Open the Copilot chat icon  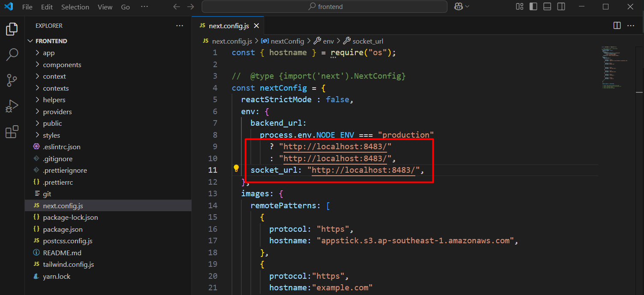point(458,6)
